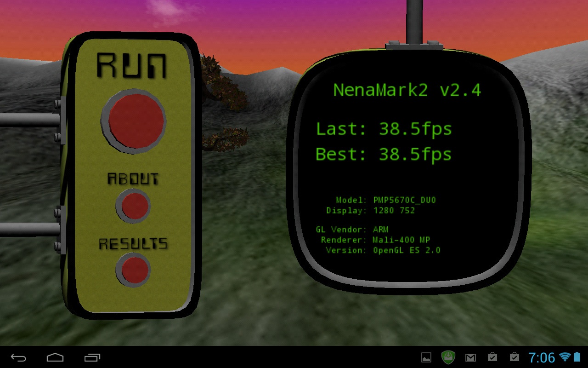The image size is (588, 368).
Task: Tap the right Play Store bag notification
Action: pyautogui.click(x=514, y=357)
